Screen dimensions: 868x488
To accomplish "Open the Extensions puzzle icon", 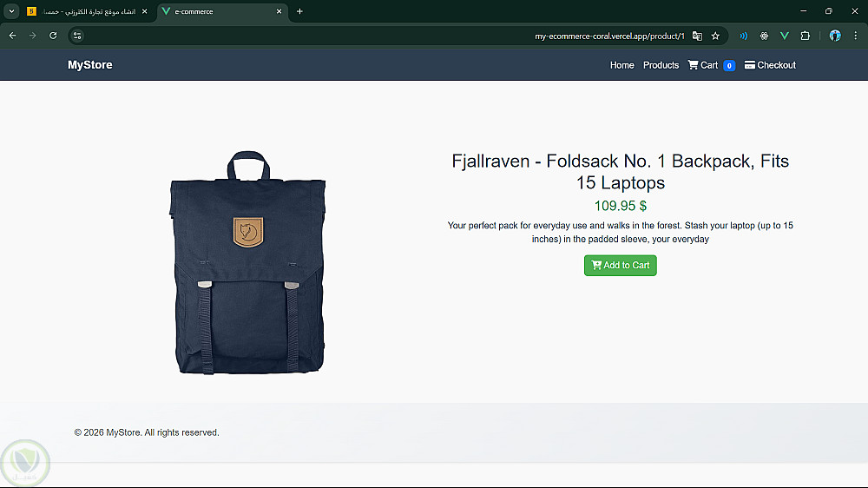I will 805,36.
